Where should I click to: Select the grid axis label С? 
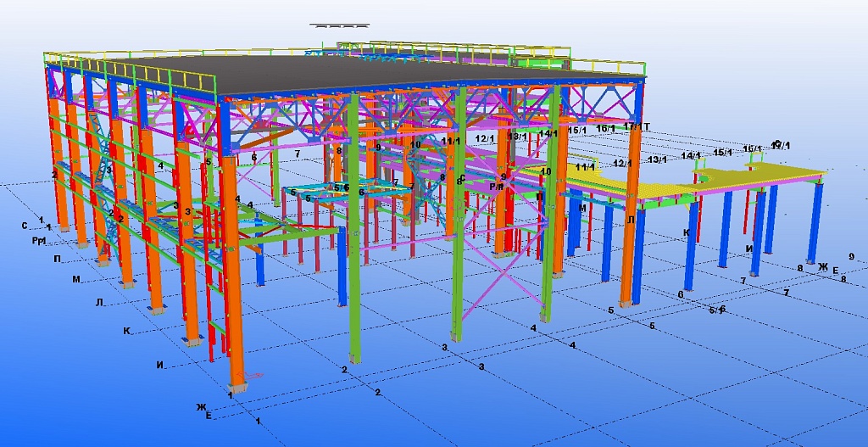coord(25,226)
